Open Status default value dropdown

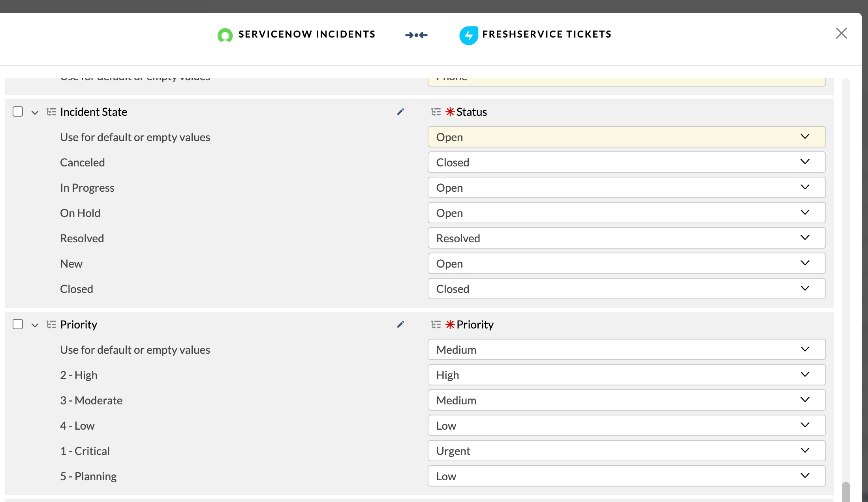pos(627,137)
